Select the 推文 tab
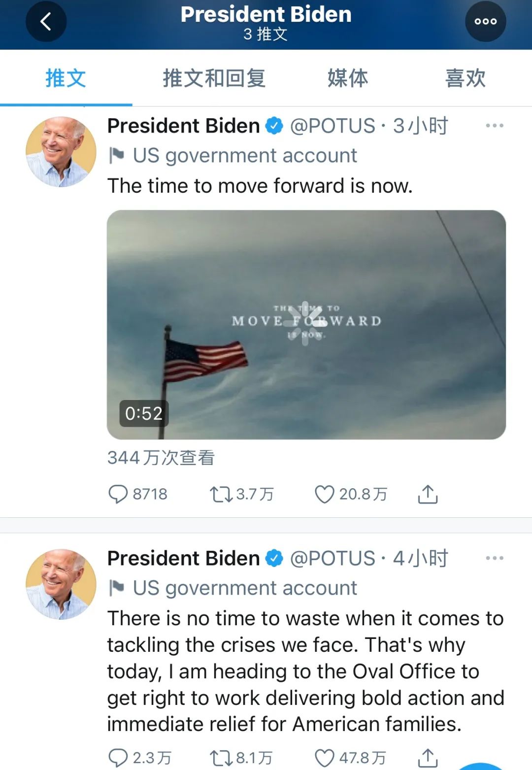The height and width of the screenshot is (770, 532). click(x=66, y=78)
